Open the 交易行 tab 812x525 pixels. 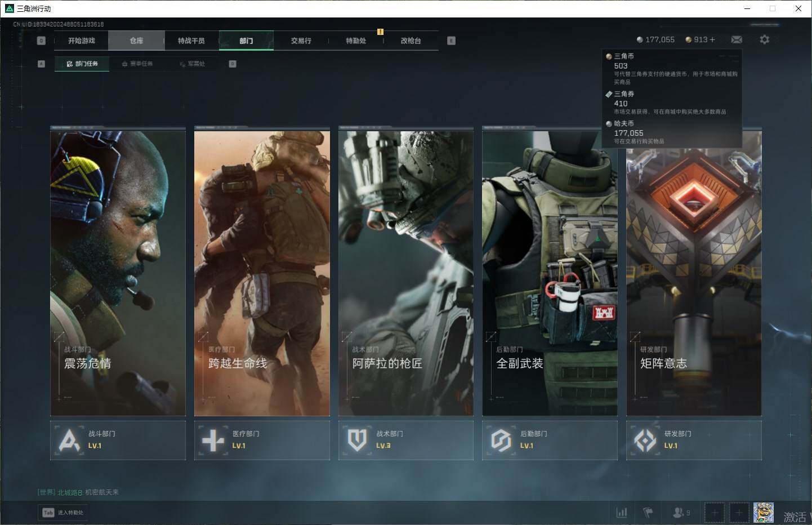coord(301,41)
